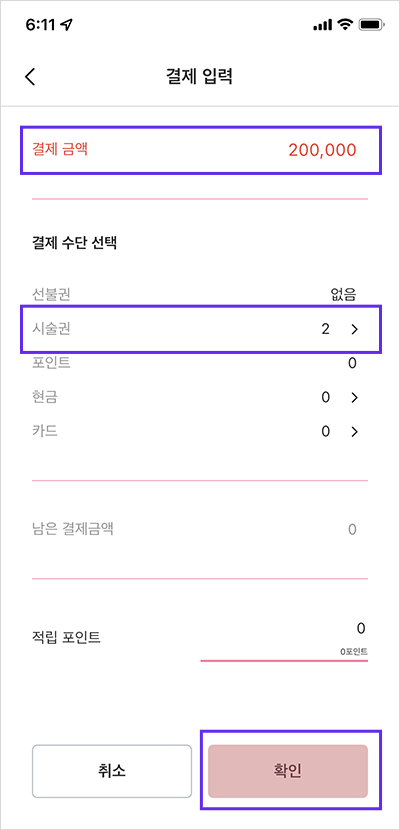The width and height of the screenshot is (400, 830).
Task: Click the 취소 button
Action: pyautogui.click(x=112, y=771)
